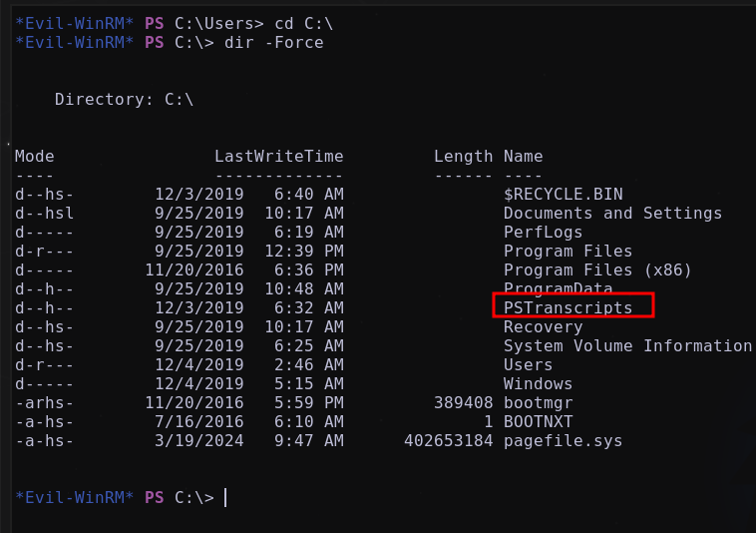Image resolution: width=756 pixels, height=533 pixels.
Task: Select the bootmgr file name
Action: click(x=538, y=403)
